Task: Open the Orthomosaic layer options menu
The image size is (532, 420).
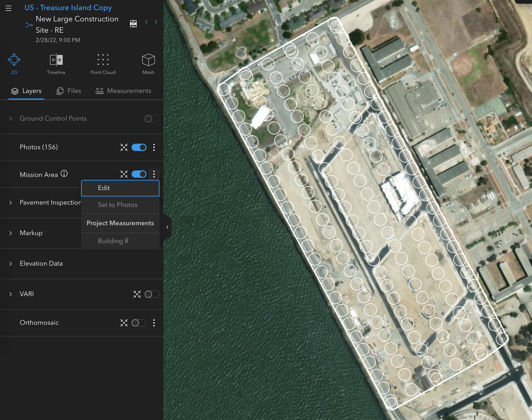Action: point(154,323)
